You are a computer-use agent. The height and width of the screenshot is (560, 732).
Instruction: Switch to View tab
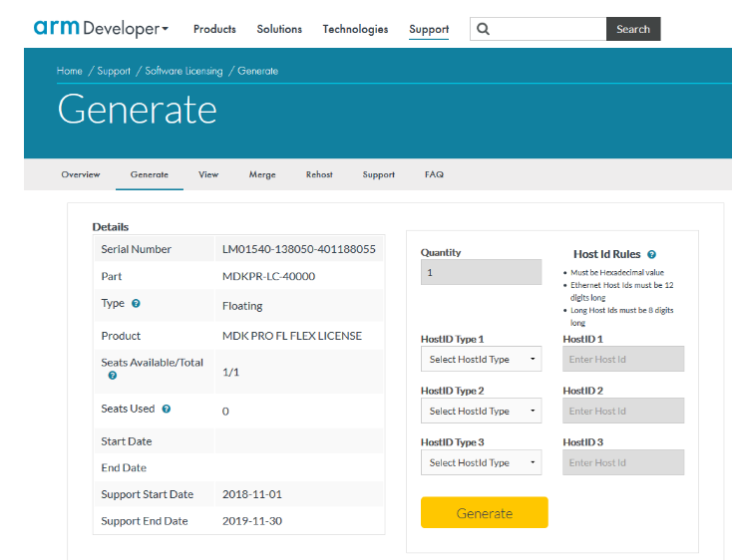[x=208, y=174]
